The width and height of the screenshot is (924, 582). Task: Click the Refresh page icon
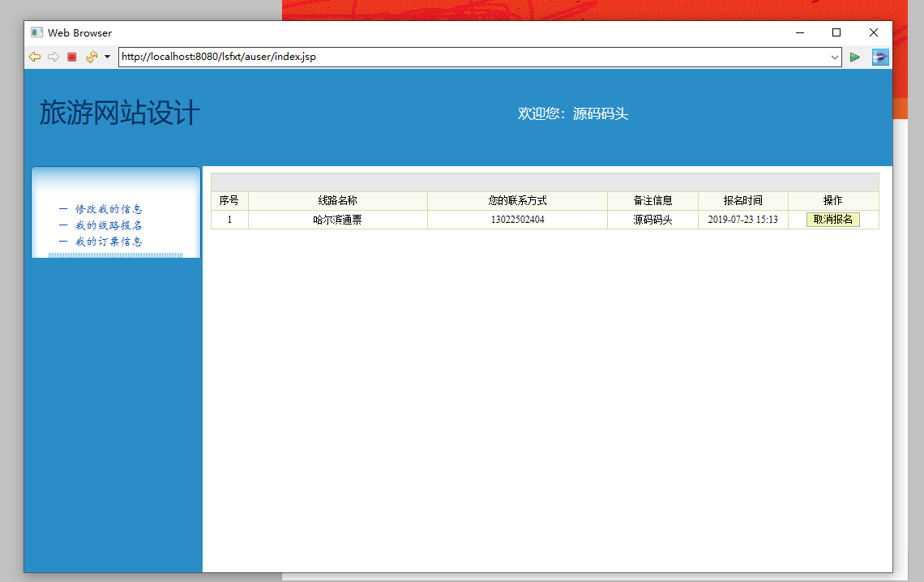92,57
